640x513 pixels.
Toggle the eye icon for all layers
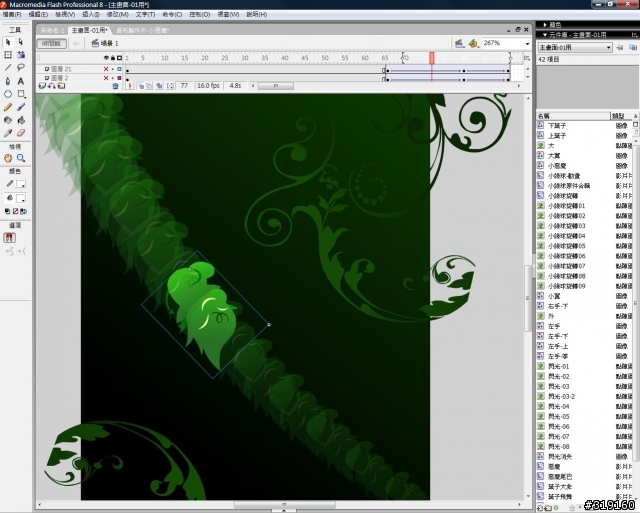click(107, 58)
